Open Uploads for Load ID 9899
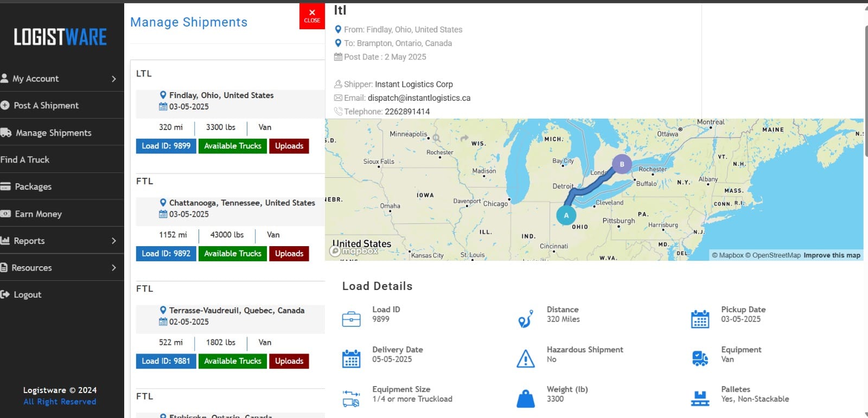 click(289, 146)
